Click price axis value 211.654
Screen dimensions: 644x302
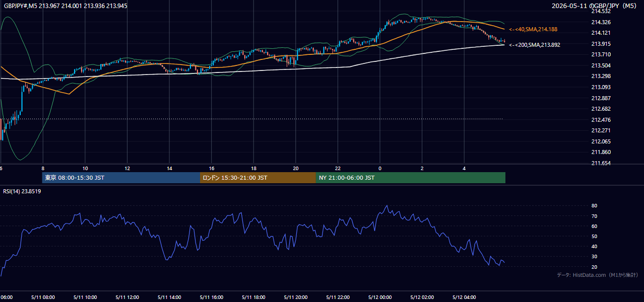(x=601, y=163)
